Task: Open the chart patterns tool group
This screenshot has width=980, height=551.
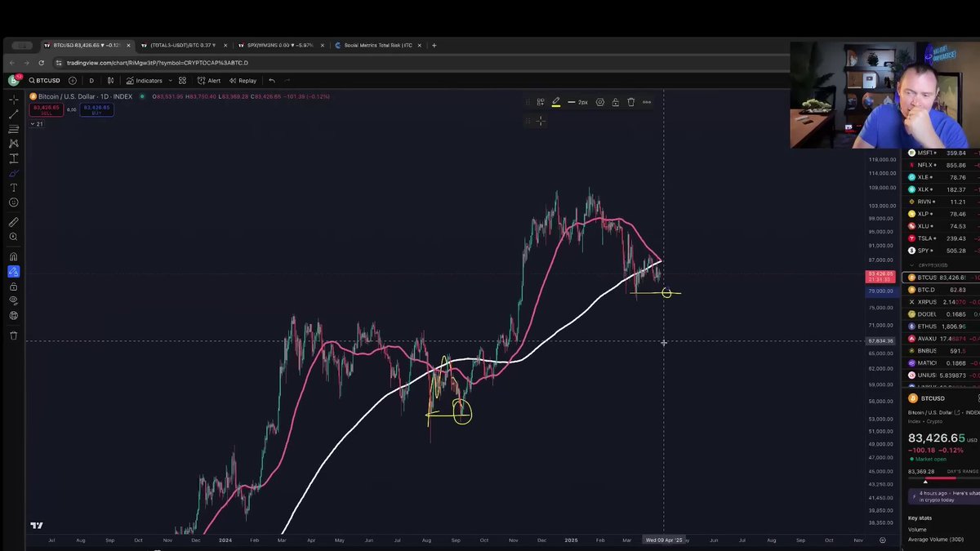Action: tap(14, 144)
